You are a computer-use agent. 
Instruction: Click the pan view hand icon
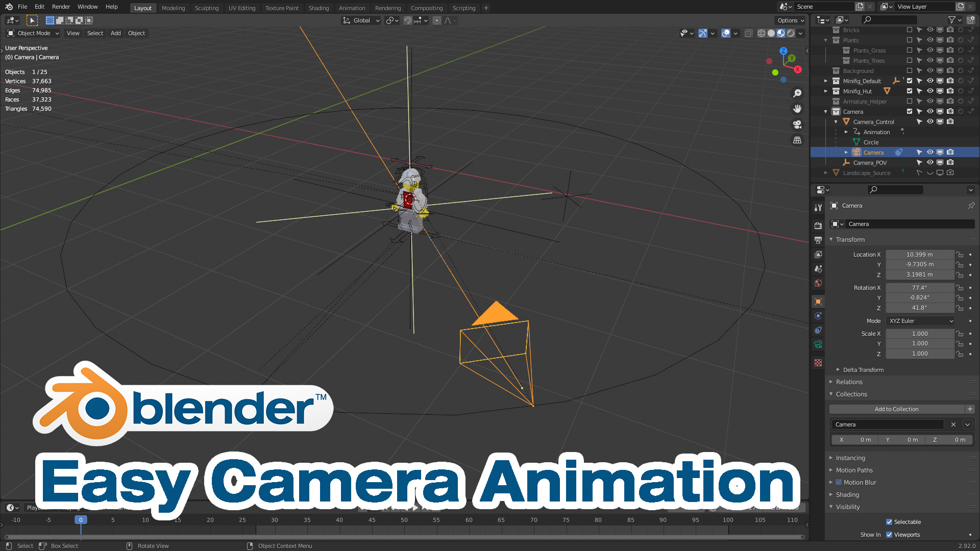797,109
